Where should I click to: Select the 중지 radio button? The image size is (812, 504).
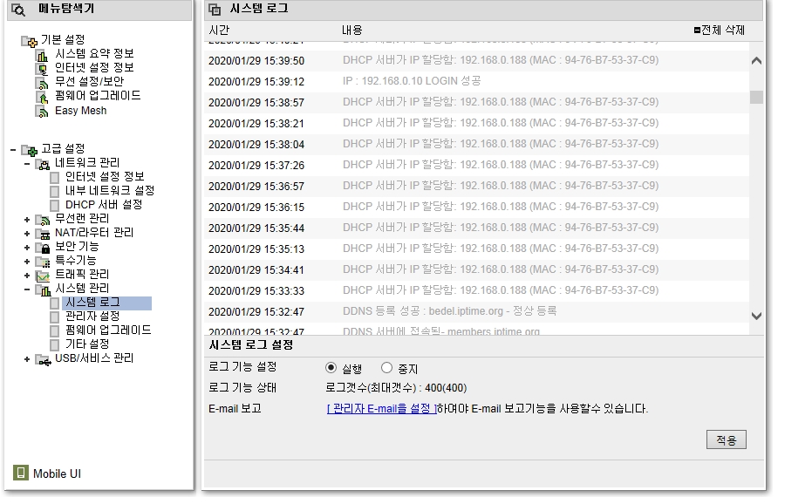point(386,368)
